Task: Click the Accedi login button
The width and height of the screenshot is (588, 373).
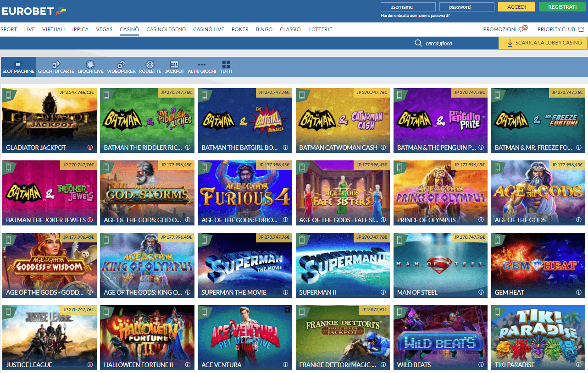Action: (x=516, y=7)
